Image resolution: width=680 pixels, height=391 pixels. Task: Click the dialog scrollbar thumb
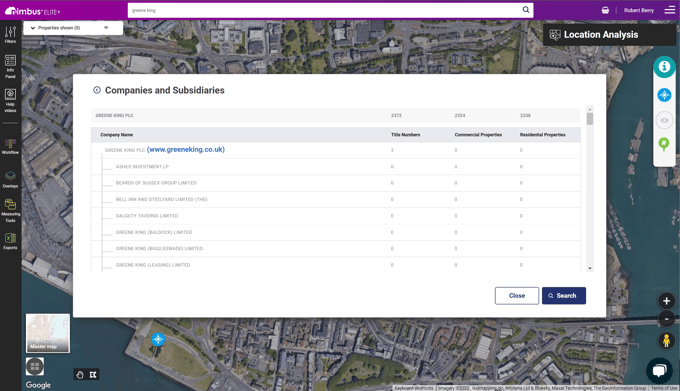point(589,118)
